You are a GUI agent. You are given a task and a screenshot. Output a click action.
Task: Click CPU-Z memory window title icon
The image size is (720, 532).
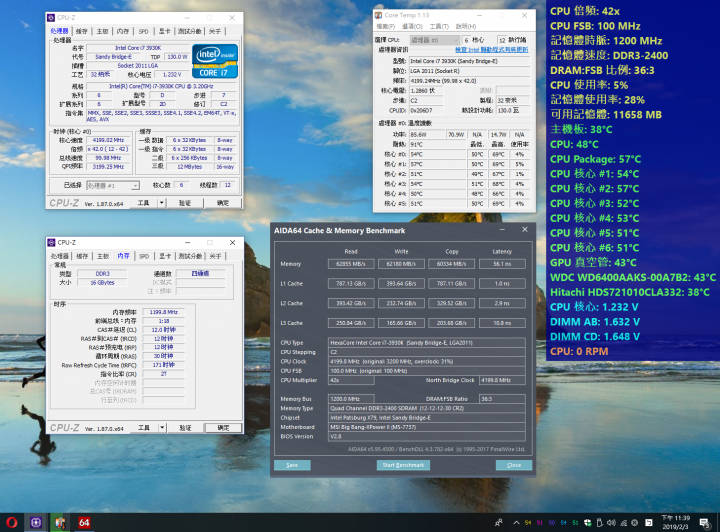pyautogui.click(x=51, y=242)
